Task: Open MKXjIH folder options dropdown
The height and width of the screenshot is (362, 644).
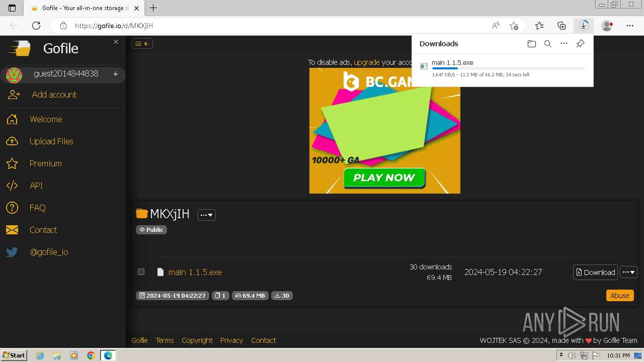Action: tap(207, 215)
